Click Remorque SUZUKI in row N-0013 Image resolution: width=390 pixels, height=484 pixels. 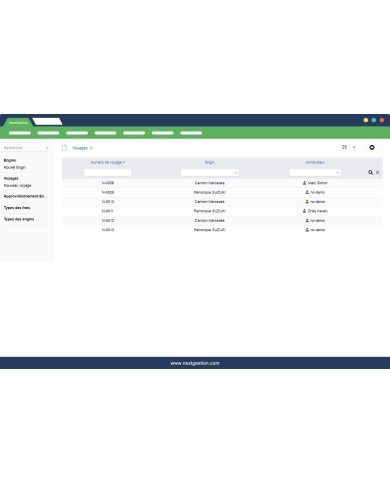pyautogui.click(x=210, y=230)
